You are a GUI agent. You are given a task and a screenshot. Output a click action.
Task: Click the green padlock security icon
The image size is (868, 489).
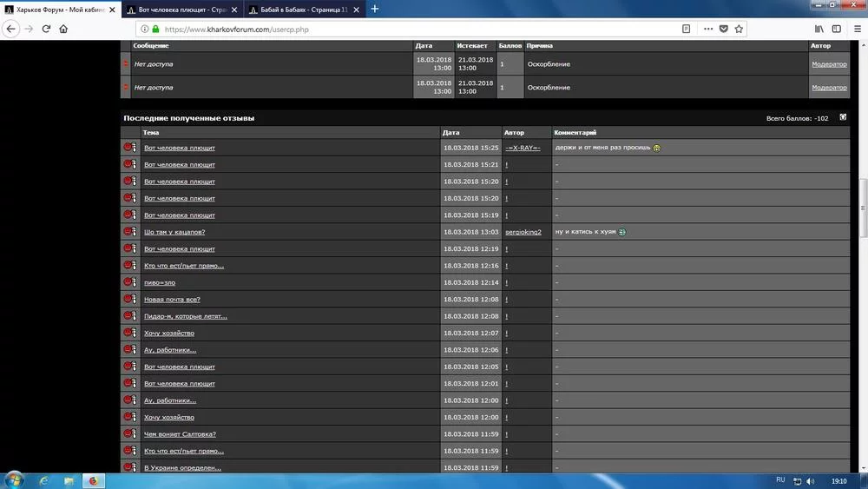(155, 29)
